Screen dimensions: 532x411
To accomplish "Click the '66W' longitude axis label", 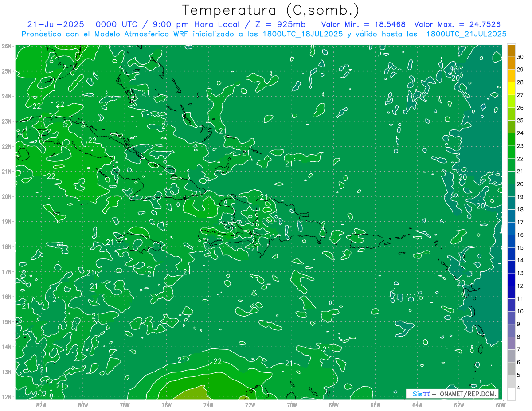I will click(x=376, y=404).
